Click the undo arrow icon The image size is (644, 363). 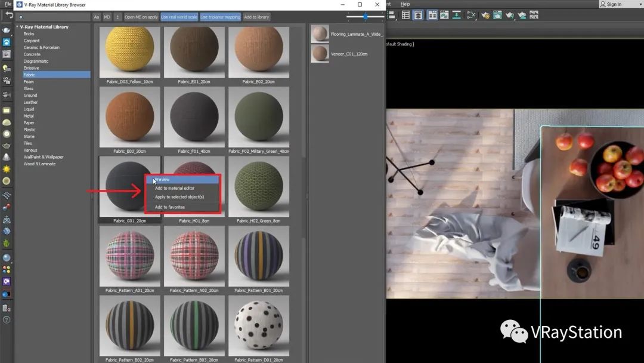click(8, 15)
